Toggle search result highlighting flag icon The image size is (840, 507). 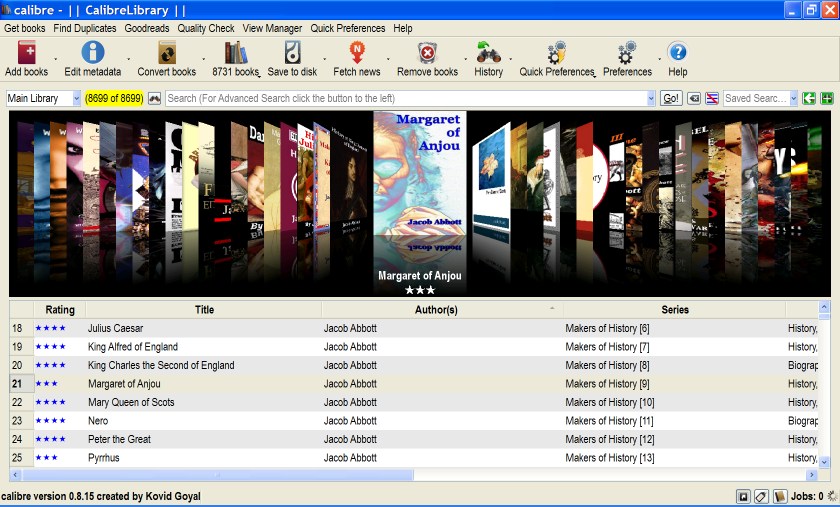[711, 98]
